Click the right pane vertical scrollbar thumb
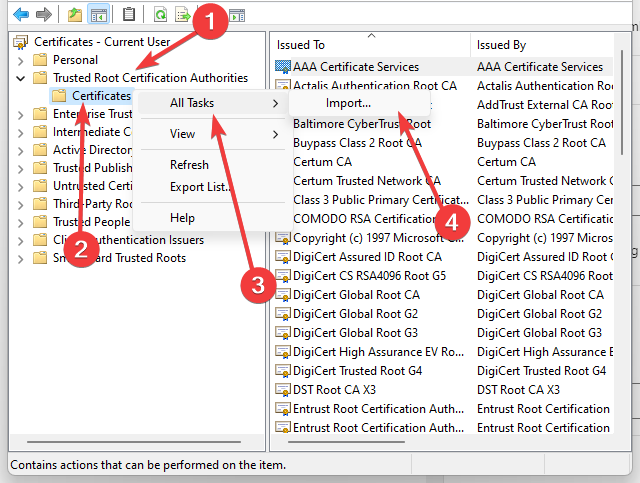The image size is (640, 483). tap(622, 102)
